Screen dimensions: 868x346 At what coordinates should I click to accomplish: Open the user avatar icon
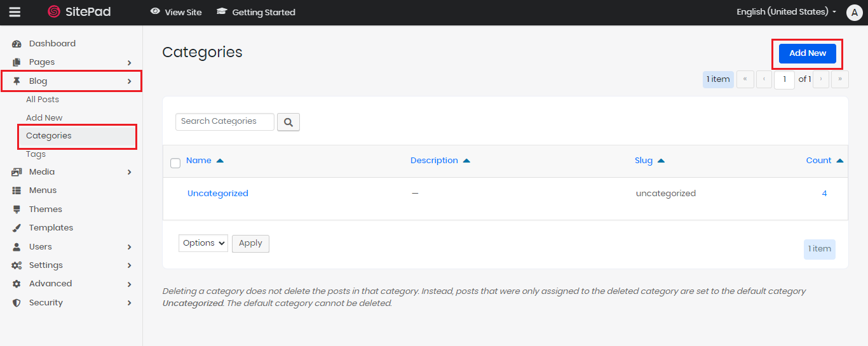click(x=854, y=13)
